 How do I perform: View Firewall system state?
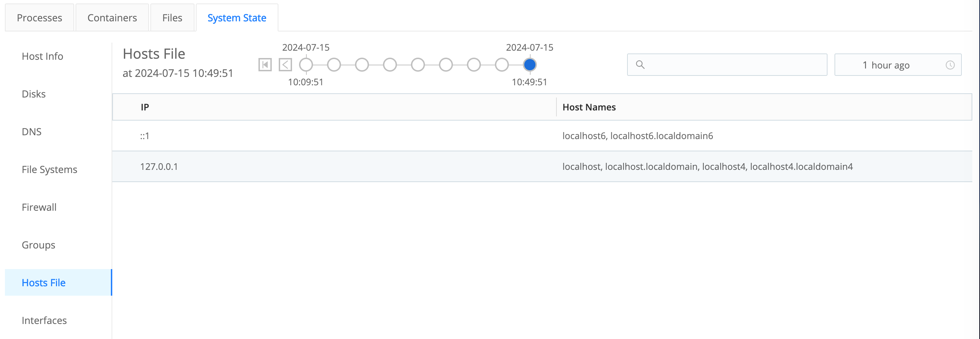click(x=39, y=207)
